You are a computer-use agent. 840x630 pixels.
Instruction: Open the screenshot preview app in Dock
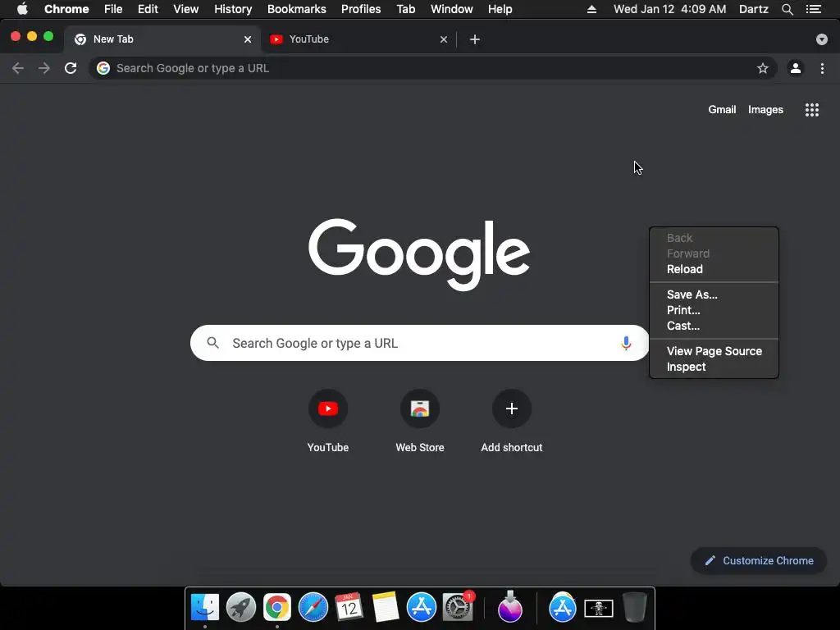[598, 609]
